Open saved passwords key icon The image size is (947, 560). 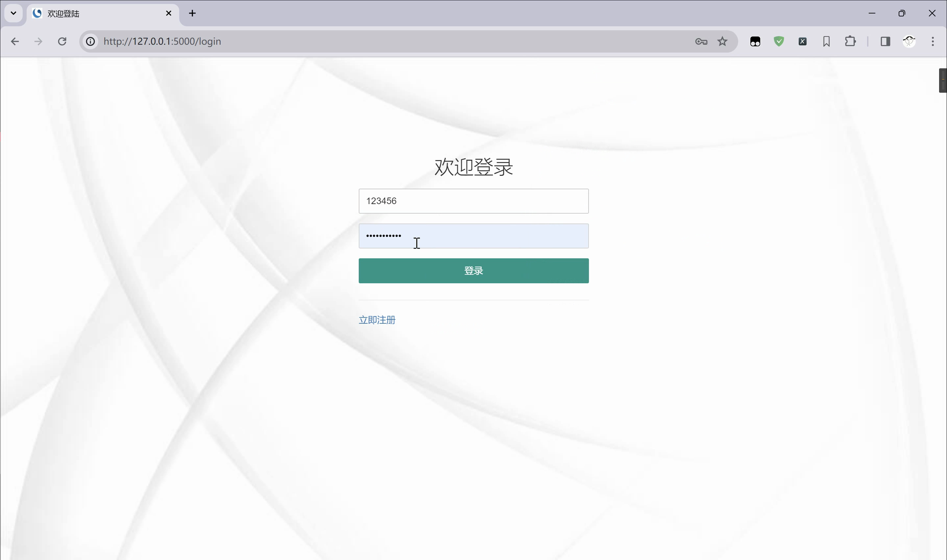coord(701,41)
